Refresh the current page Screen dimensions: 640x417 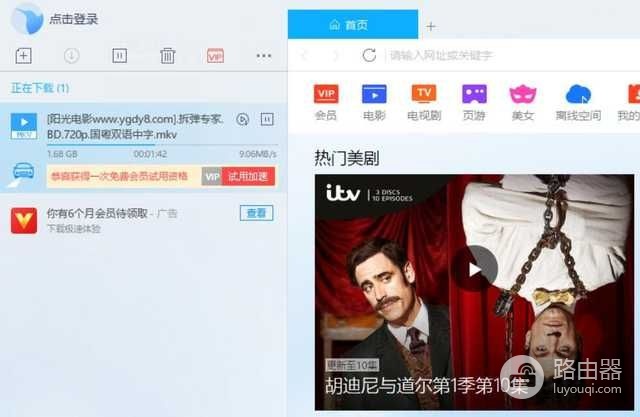(369, 55)
